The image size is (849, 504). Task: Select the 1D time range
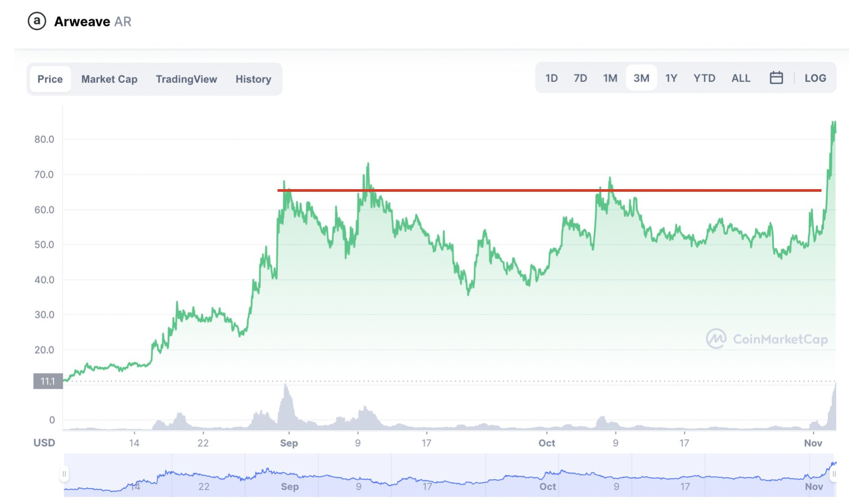pyautogui.click(x=551, y=78)
